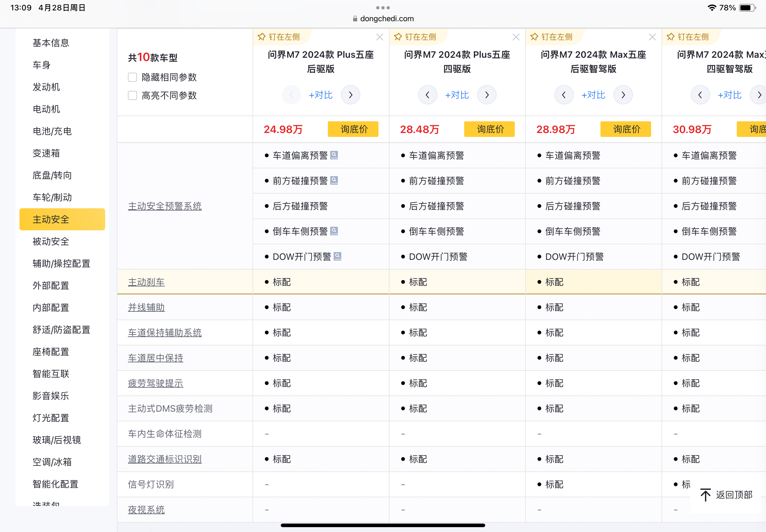Jump to 舒适/防盗配置 section
Screen dimensions: 766x532
[x=61, y=330]
